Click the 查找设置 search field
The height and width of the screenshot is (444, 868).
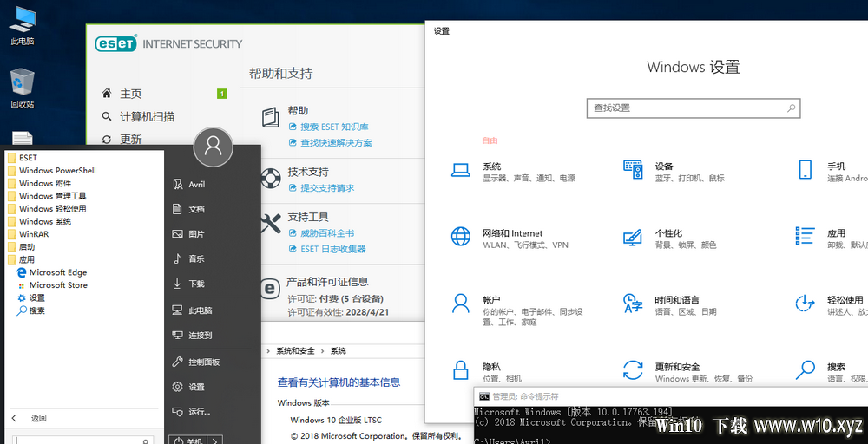click(x=694, y=108)
